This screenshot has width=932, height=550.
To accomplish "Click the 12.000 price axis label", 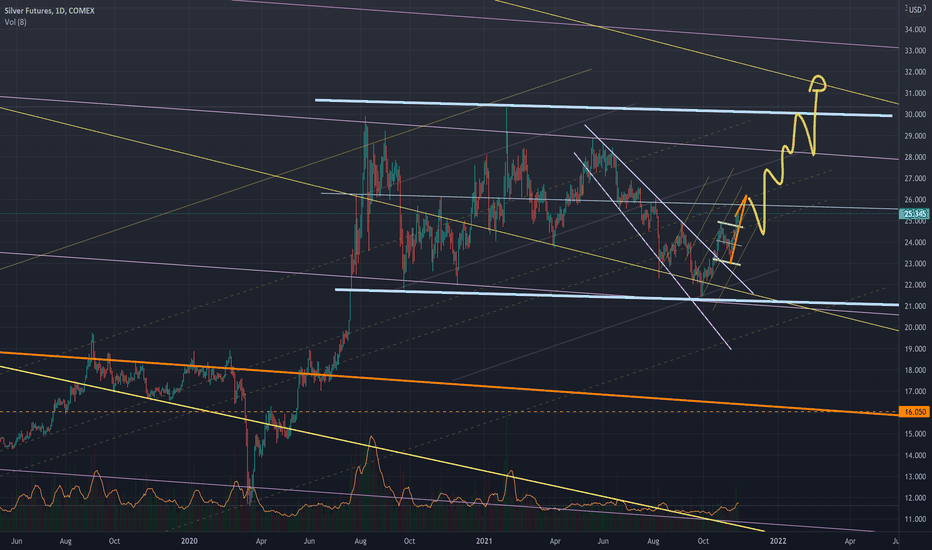I will [x=915, y=498].
